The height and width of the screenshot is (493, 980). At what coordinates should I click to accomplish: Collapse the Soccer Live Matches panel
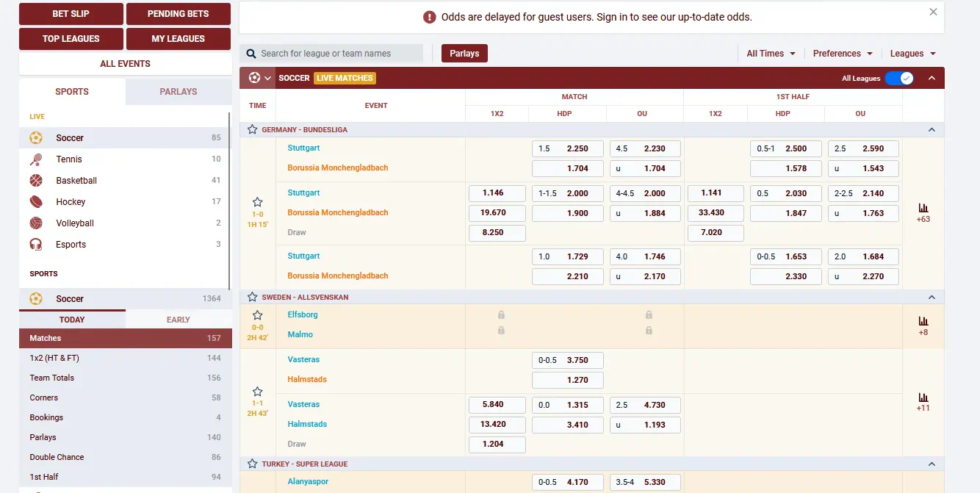tap(932, 78)
